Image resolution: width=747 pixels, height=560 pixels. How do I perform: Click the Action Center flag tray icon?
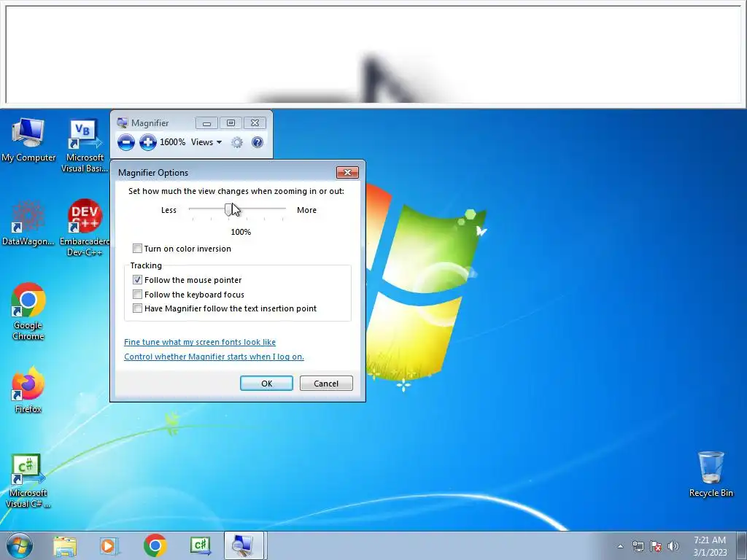tap(656, 546)
